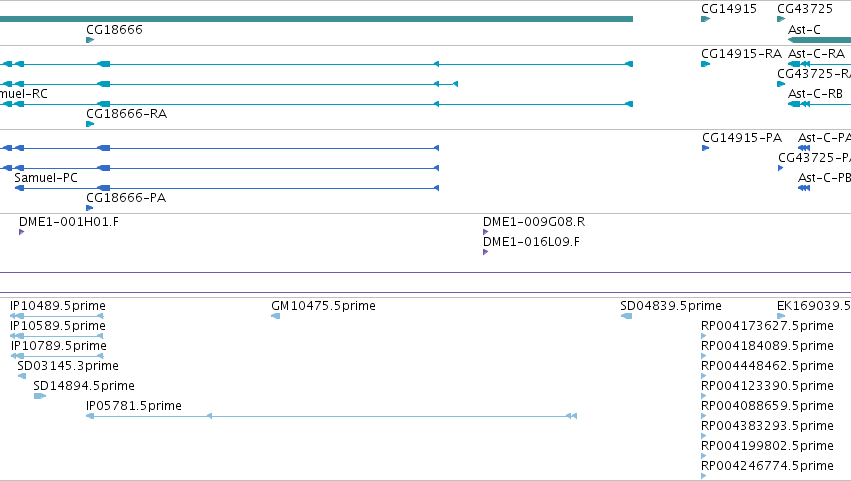Click the CG14915-PA protein arrow glyph

tap(706, 148)
